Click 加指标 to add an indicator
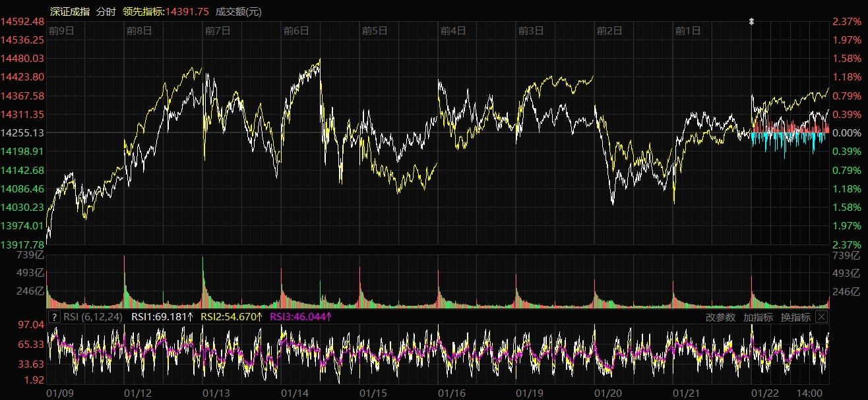The height and width of the screenshot is (400, 868). point(758,317)
